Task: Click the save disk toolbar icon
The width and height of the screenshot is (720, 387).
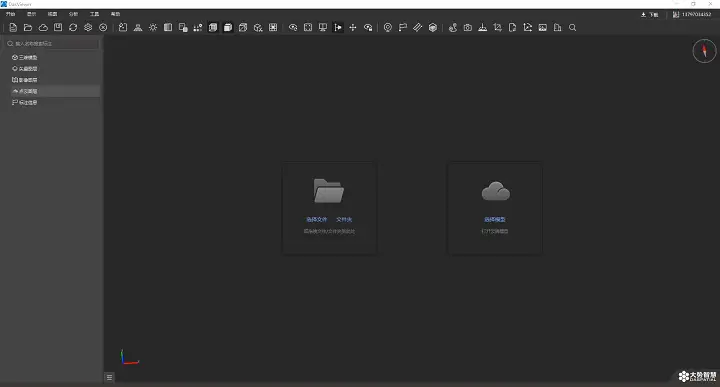Action: (x=58, y=28)
